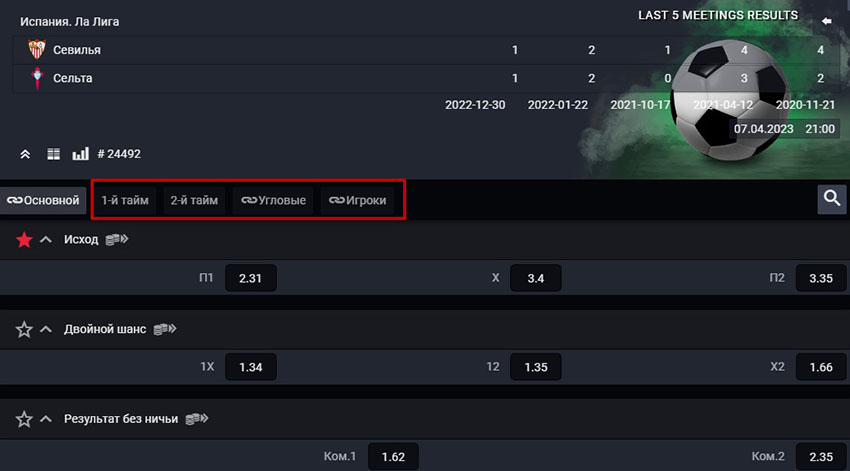This screenshot has height=471, width=850.
Task: Collapse the Двойной шанс section
Action: [45, 329]
